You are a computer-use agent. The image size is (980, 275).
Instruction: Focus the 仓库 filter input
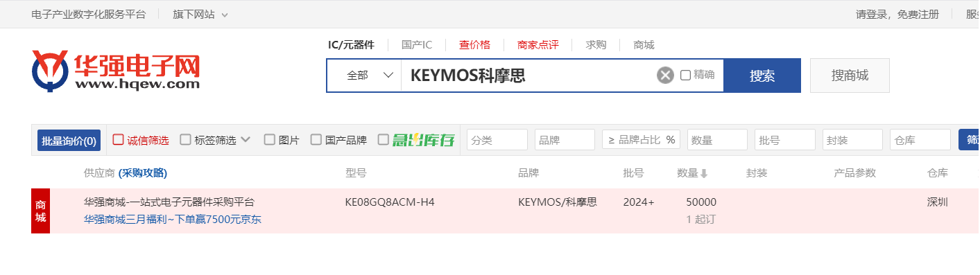click(x=920, y=140)
